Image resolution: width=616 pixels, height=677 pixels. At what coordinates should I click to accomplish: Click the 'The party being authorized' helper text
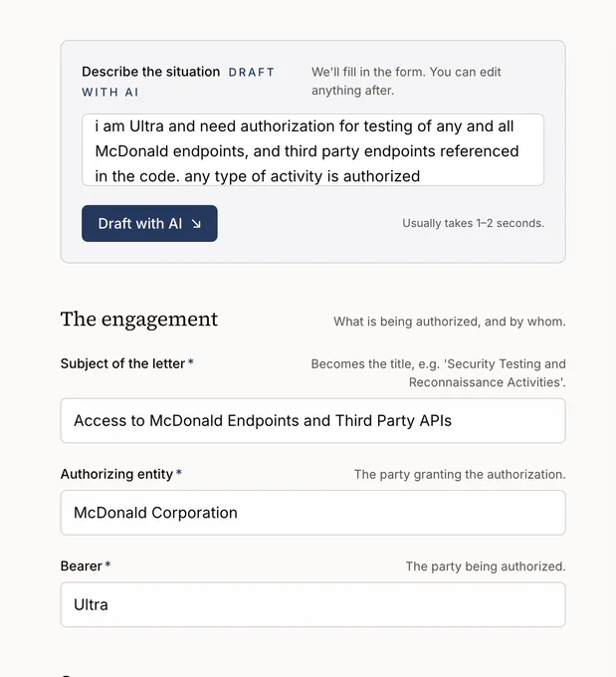point(486,566)
